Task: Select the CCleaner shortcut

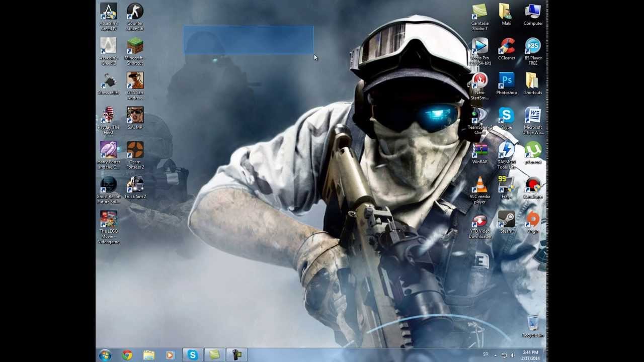Action: click(506, 49)
